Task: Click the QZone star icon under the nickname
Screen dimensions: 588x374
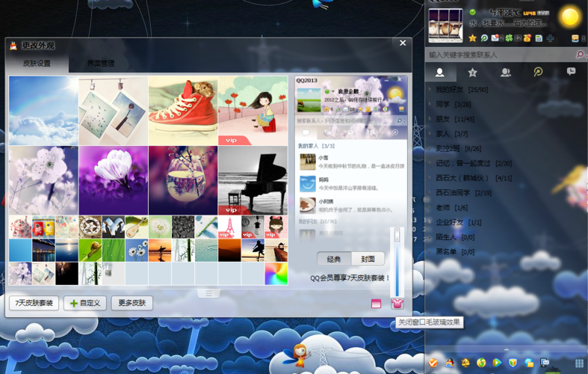Action: click(x=473, y=38)
